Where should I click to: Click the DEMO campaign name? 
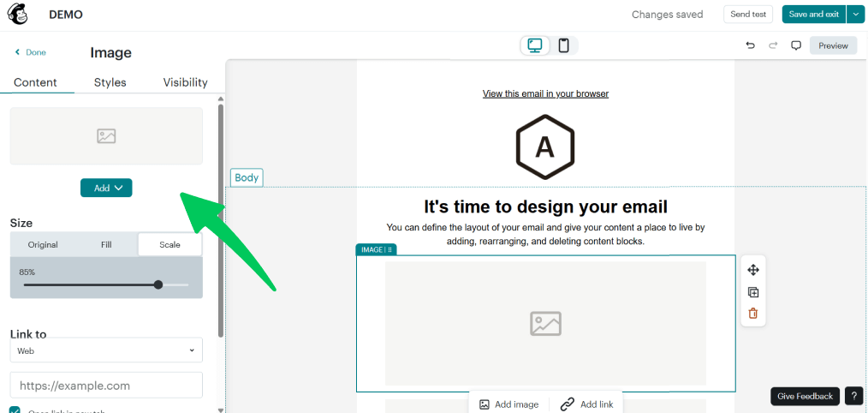coord(66,15)
